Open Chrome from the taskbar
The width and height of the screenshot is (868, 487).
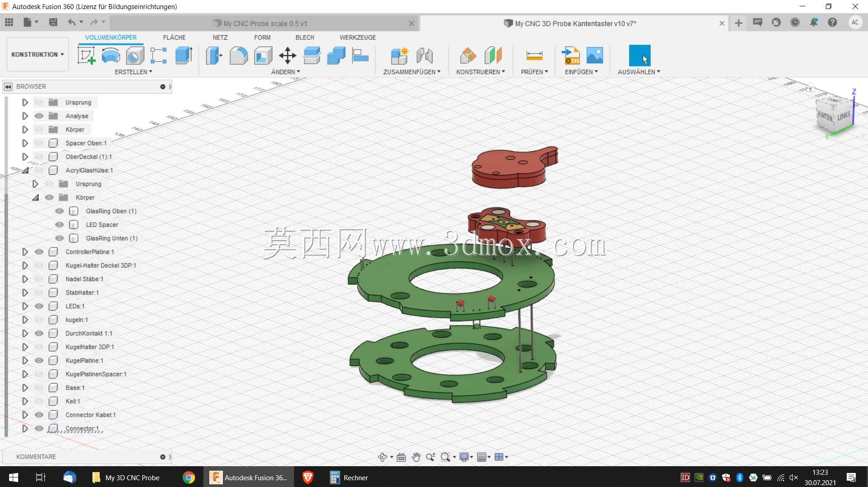[x=188, y=477]
